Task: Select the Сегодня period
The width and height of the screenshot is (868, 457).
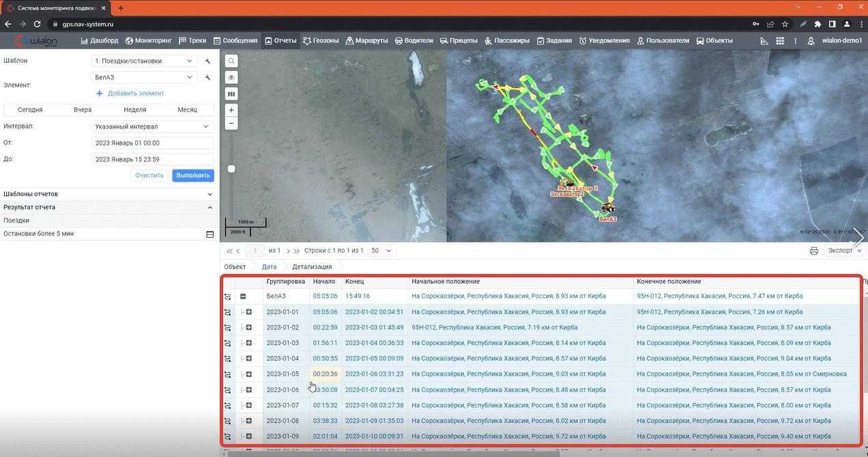Action: [30, 109]
